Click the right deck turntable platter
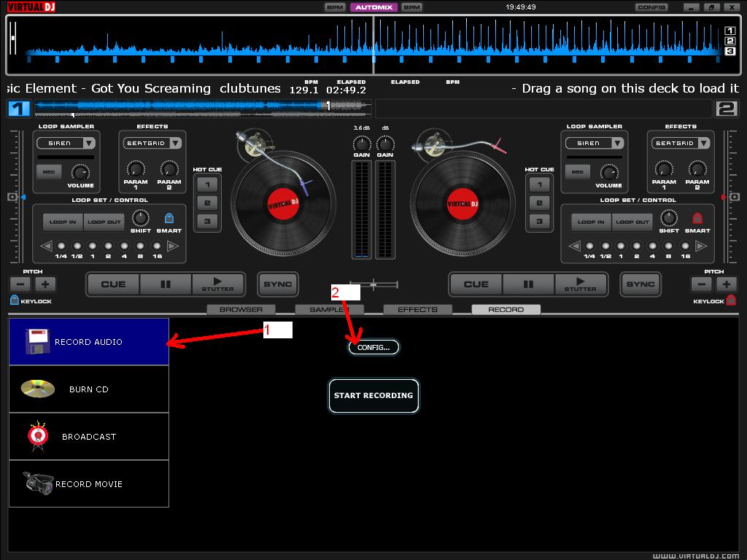 click(462, 204)
